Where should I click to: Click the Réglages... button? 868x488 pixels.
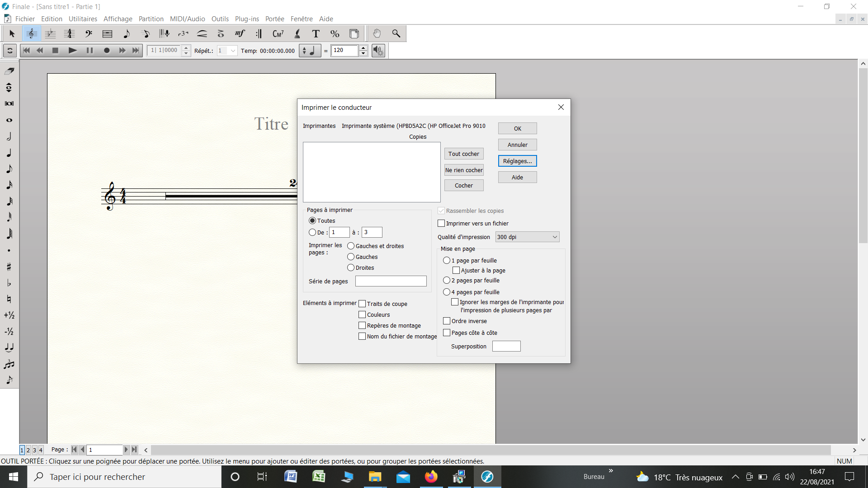point(517,161)
